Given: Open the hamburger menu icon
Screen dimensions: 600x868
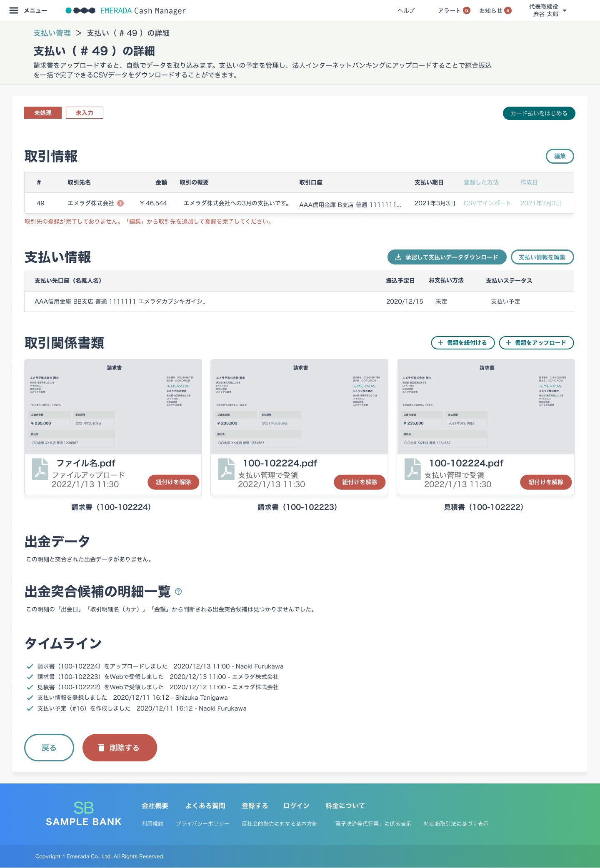Looking at the screenshot, I should click(x=14, y=10).
